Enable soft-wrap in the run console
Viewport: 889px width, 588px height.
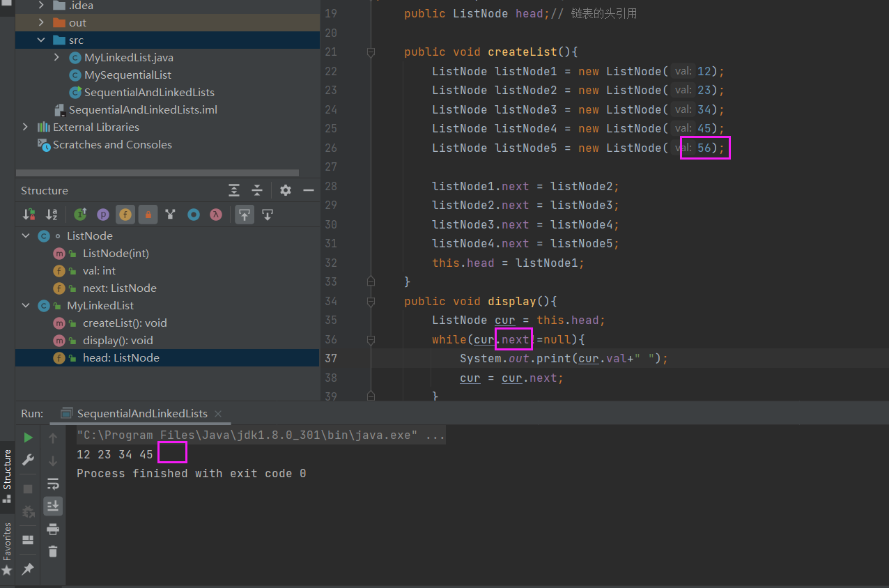(53, 483)
